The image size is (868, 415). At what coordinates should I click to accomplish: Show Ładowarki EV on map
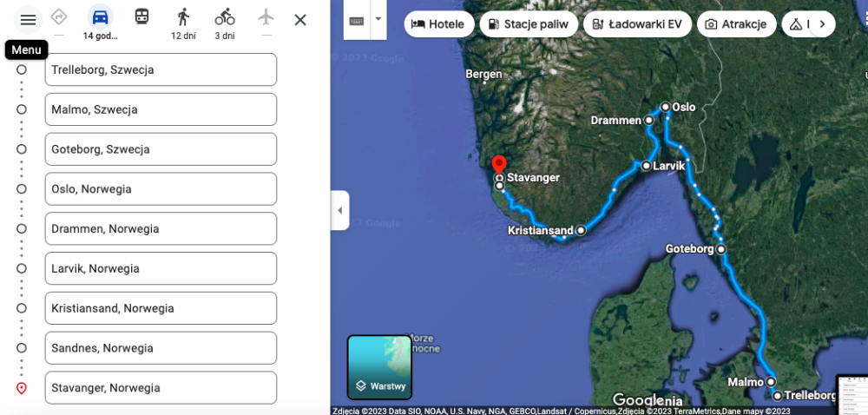coord(637,24)
